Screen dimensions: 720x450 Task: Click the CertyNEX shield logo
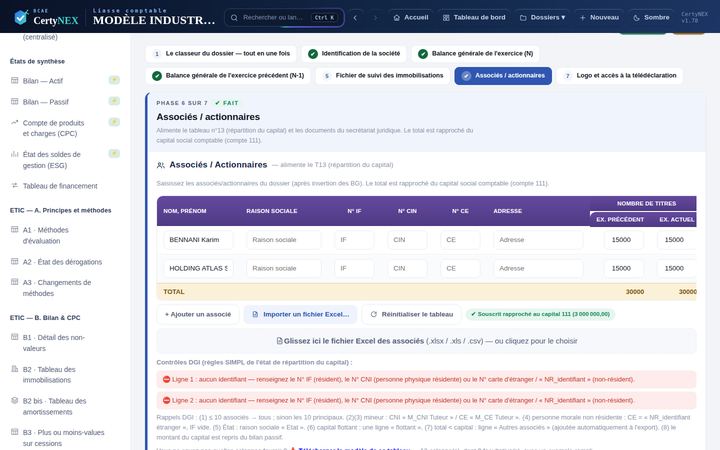[21, 17]
